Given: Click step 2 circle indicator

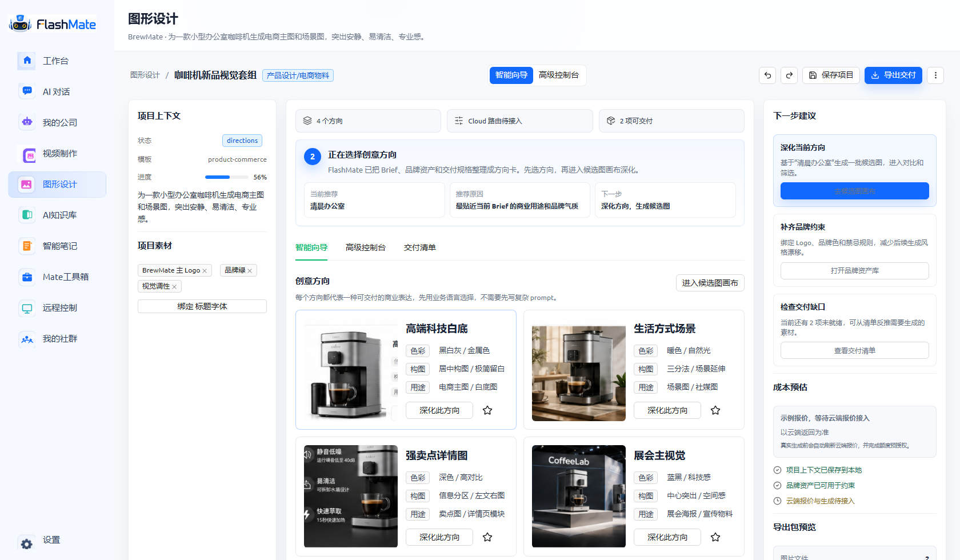Looking at the screenshot, I should [x=313, y=157].
